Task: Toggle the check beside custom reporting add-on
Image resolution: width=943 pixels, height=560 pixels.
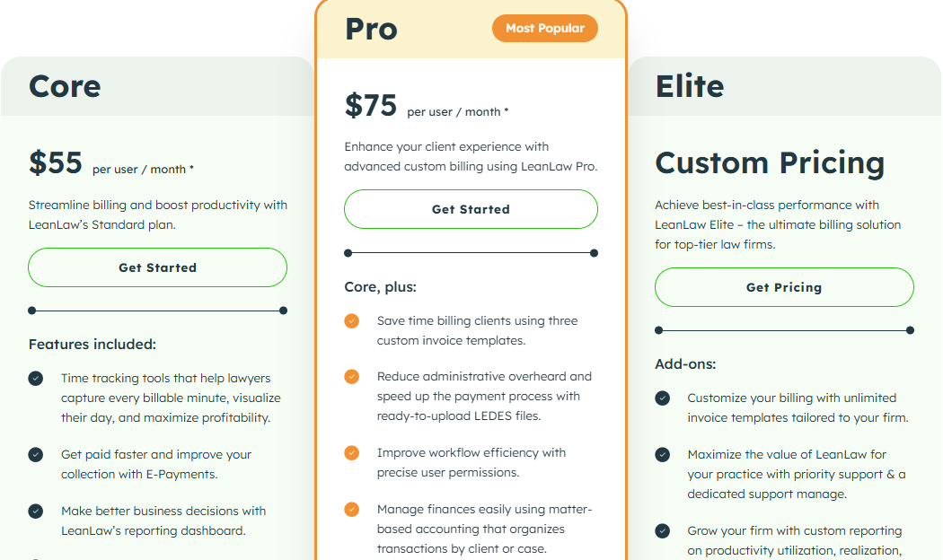Action: coord(662,530)
